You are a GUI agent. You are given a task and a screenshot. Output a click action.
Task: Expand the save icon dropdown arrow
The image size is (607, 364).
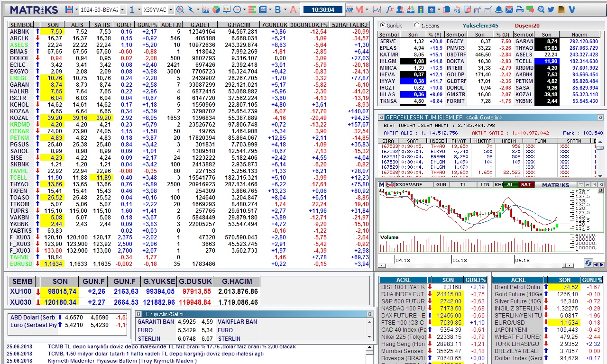pos(76,9)
